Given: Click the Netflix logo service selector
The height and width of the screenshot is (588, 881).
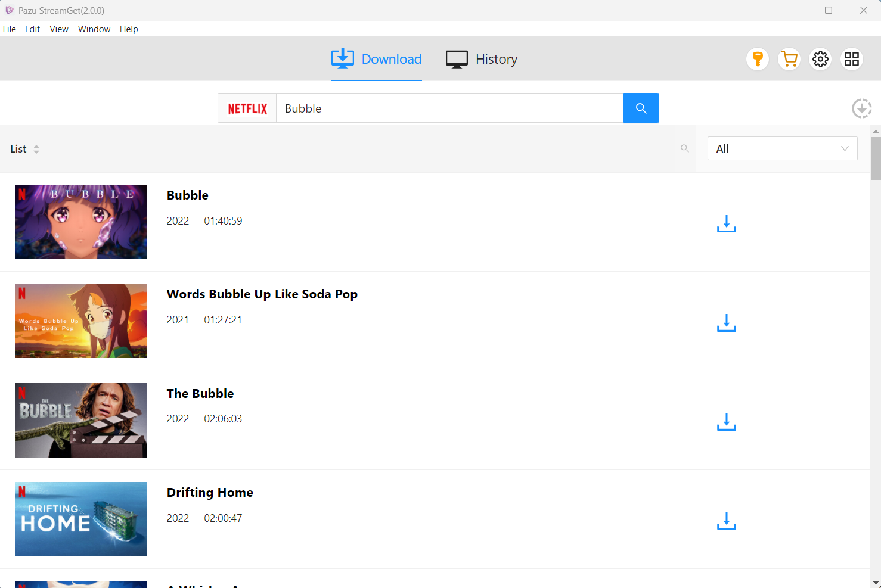Looking at the screenshot, I should (247, 108).
